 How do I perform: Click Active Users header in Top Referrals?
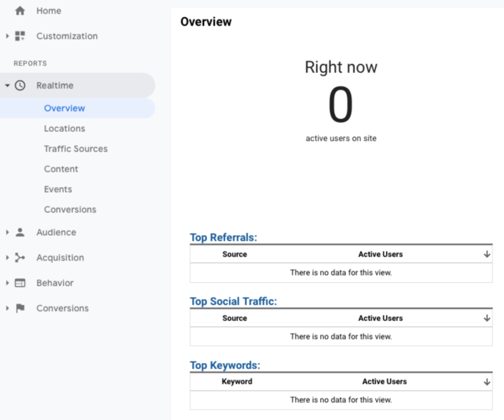coord(381,254)
